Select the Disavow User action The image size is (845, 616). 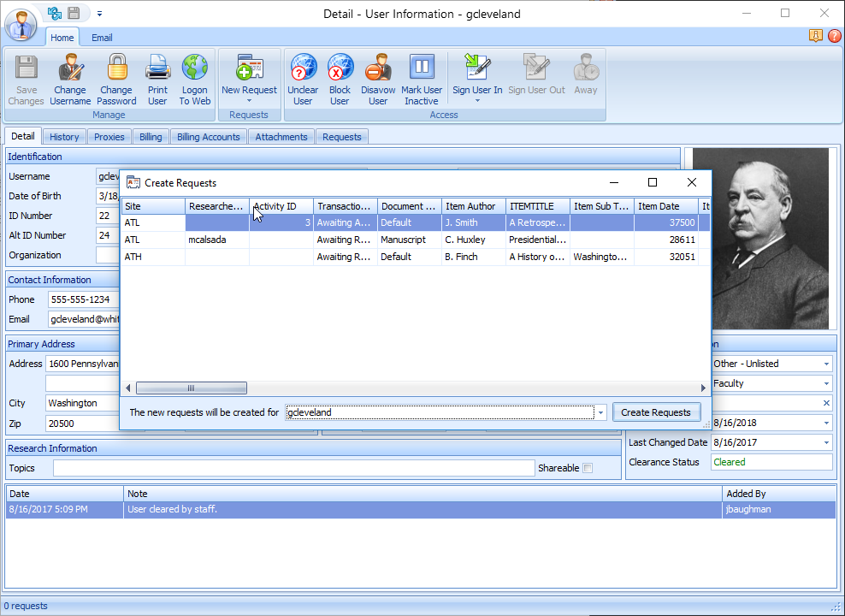377,77
